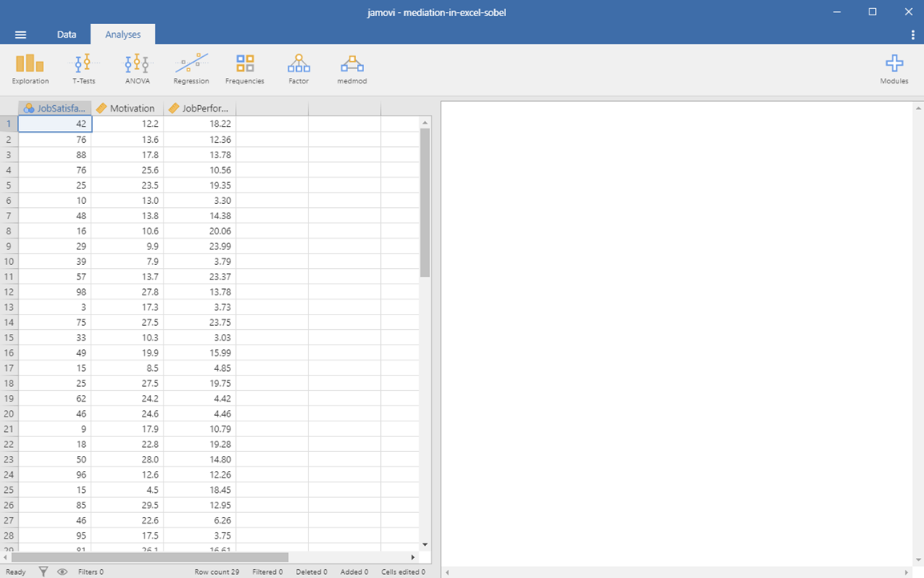Image resolution: width=924 pixels, height=578 pixels.
Task: Open the ANOVA analysis menu
Action: tap(137, 68)
